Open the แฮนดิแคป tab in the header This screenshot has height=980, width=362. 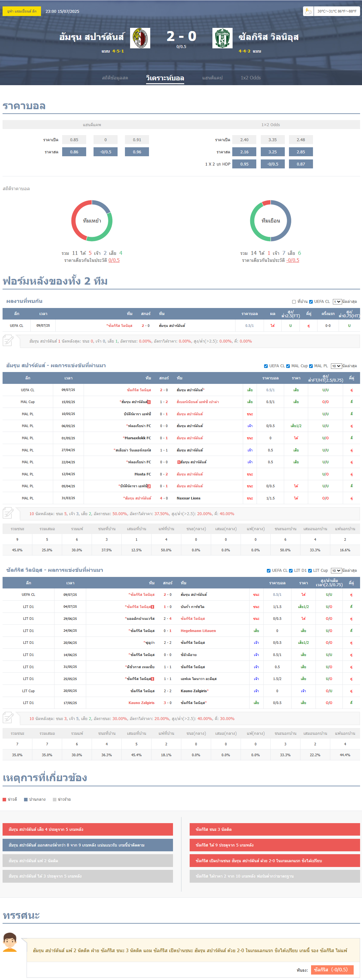[212, 78]
